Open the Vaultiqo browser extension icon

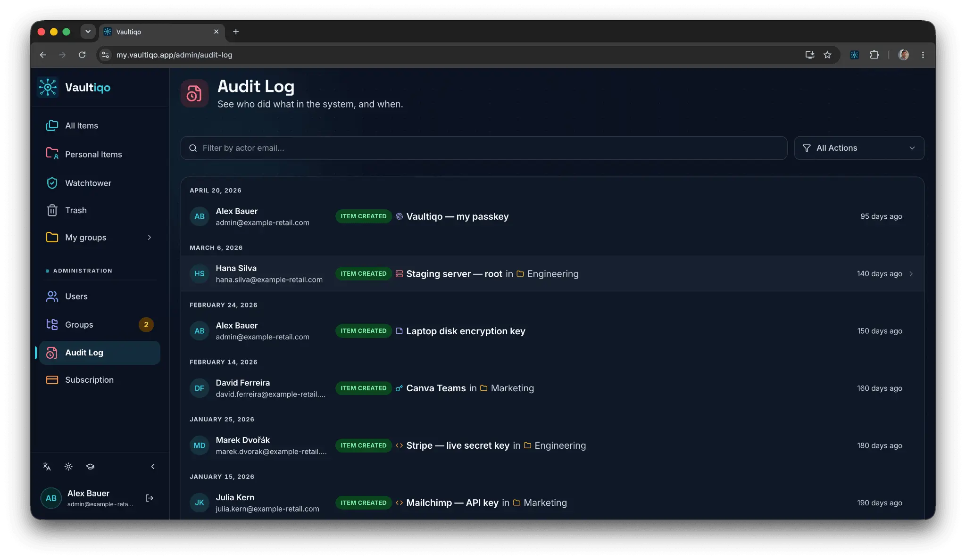click(x=854, y=55)
